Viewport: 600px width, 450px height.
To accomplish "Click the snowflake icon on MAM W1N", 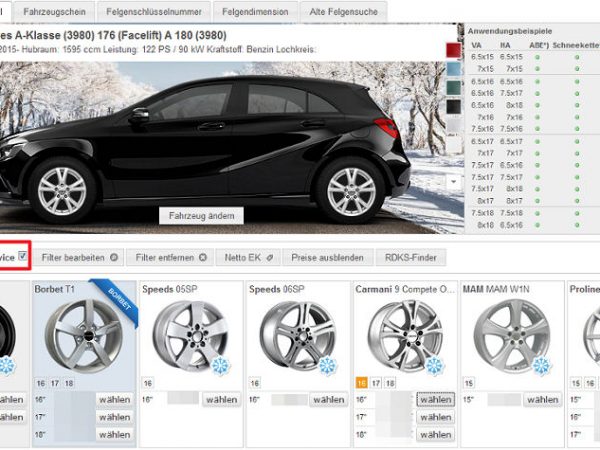I will [x=541, y=365].
